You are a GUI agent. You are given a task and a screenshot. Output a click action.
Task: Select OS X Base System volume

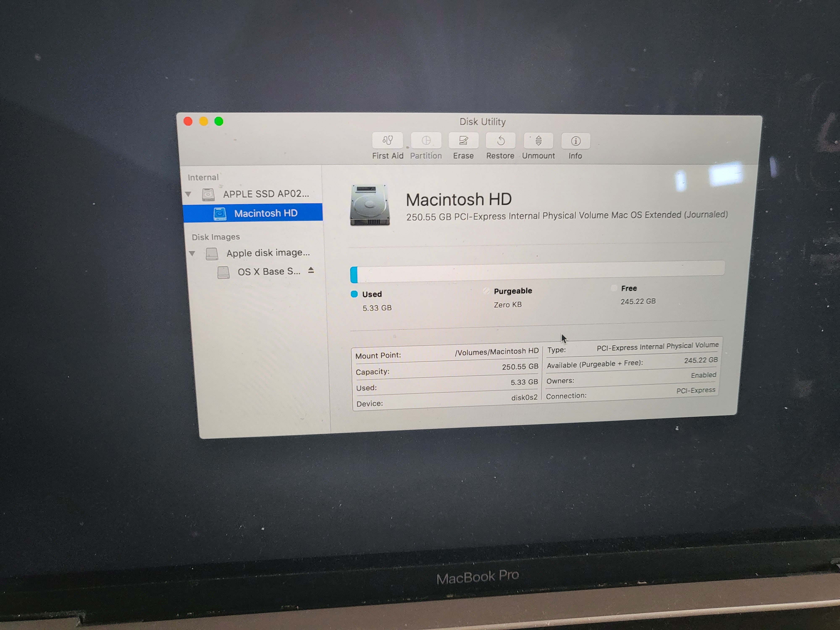[268, 272]
